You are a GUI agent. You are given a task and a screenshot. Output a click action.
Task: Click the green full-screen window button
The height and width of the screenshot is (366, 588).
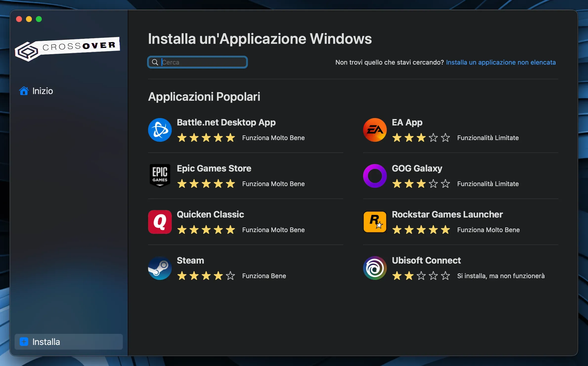(39, 19)
